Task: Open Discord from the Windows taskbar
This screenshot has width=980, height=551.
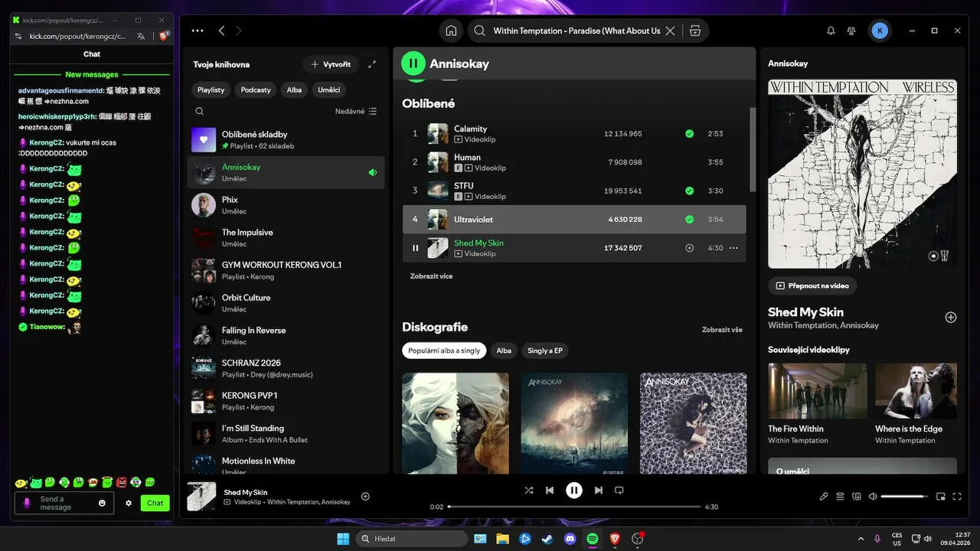Action: point(570,539)
